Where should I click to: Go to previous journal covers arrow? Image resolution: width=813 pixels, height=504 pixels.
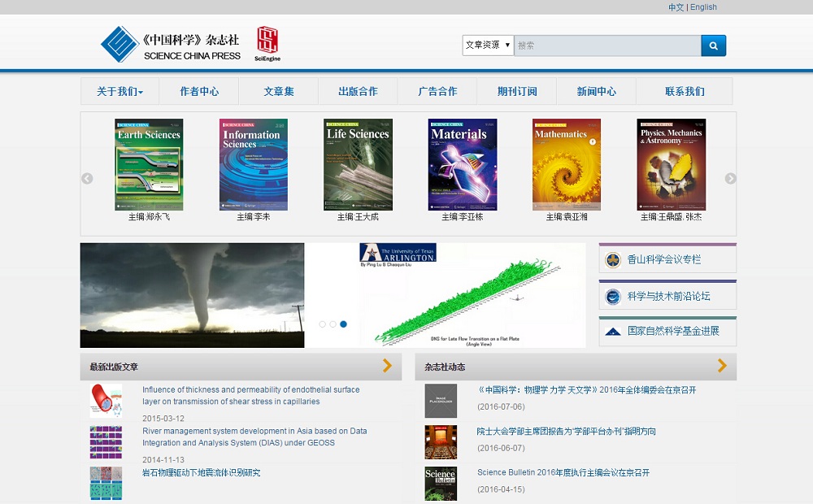[x=87, y=178]
